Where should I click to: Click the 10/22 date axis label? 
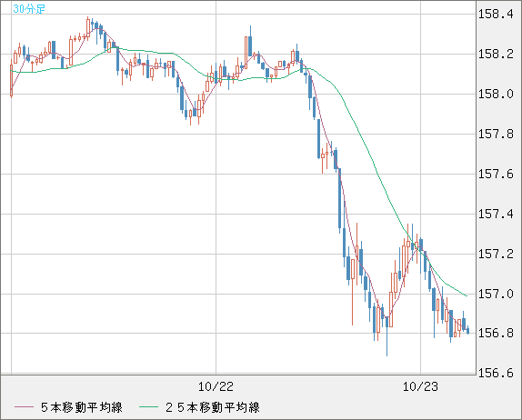[216, 386]
